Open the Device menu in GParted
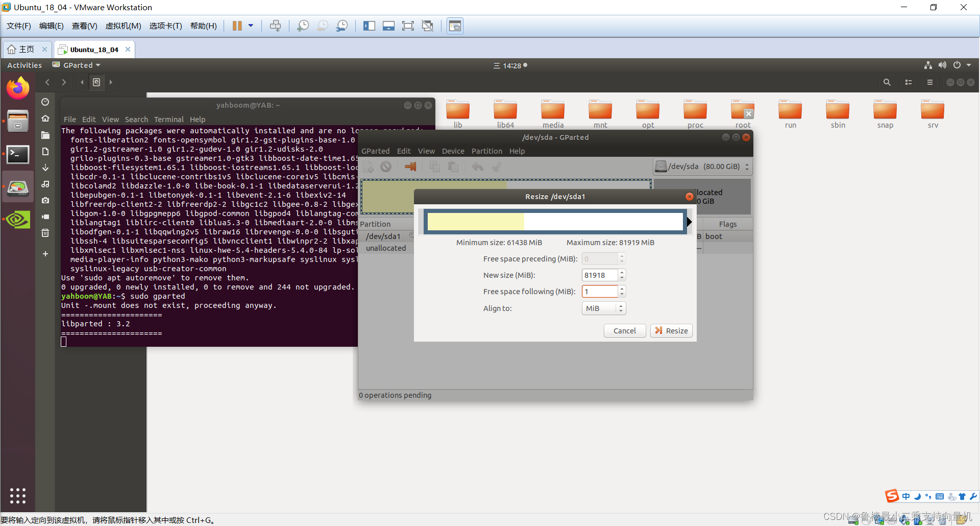The image size is (980, 526). coord(453,151)
